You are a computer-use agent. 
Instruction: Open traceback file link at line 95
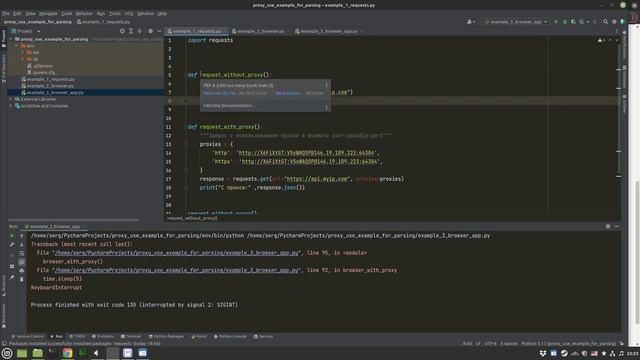(177, 253)
